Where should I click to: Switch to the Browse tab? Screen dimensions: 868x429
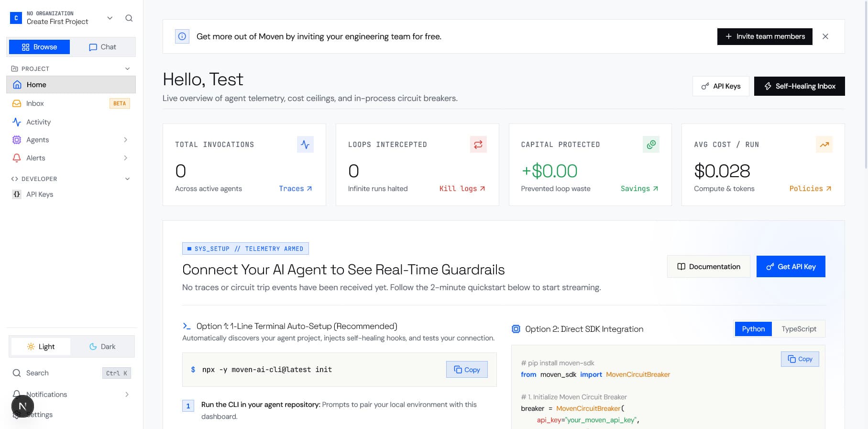39,47
